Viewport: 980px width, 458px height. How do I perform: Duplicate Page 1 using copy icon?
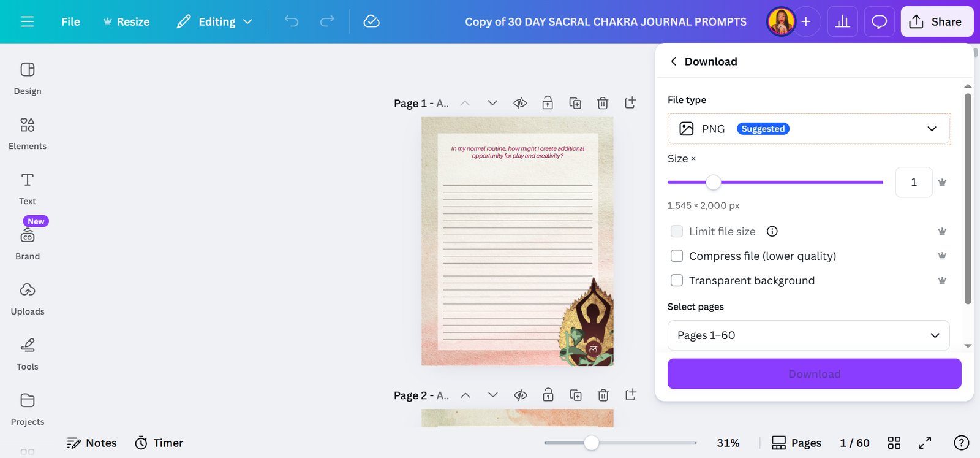575,103
